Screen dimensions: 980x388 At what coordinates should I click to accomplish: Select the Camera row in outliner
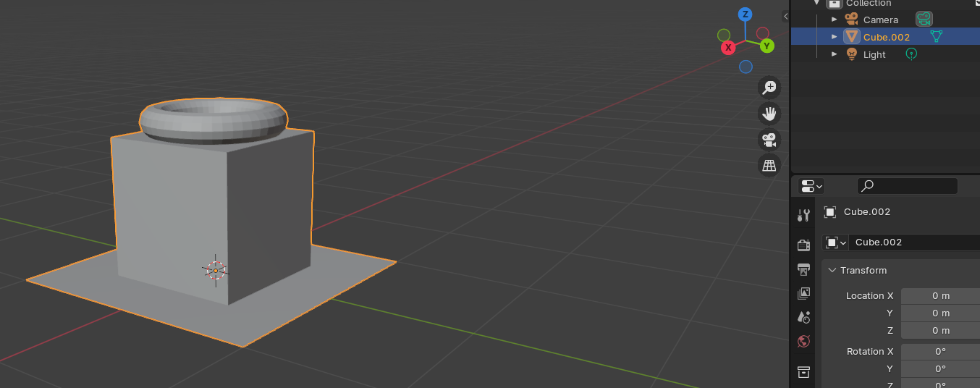885,20
